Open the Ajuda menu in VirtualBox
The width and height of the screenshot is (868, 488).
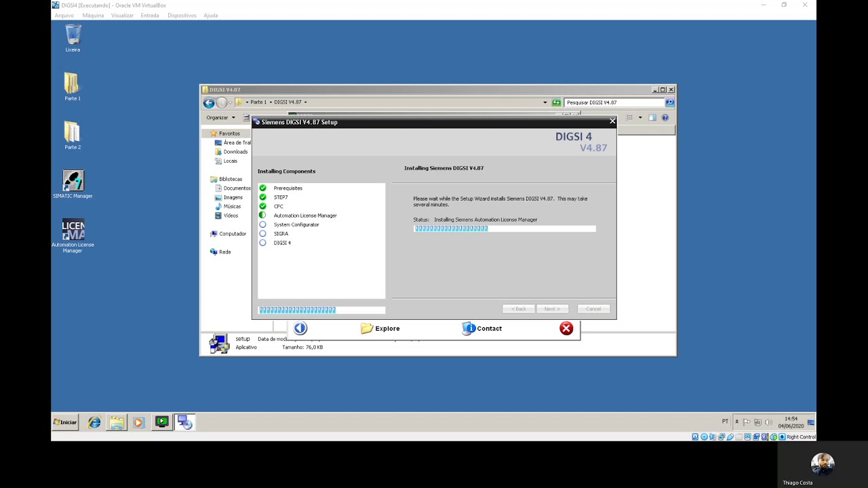[211, 16]
